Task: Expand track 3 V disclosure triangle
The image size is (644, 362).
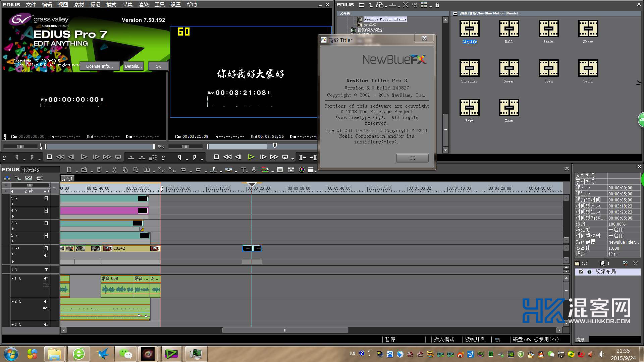Action: point(13,229)
